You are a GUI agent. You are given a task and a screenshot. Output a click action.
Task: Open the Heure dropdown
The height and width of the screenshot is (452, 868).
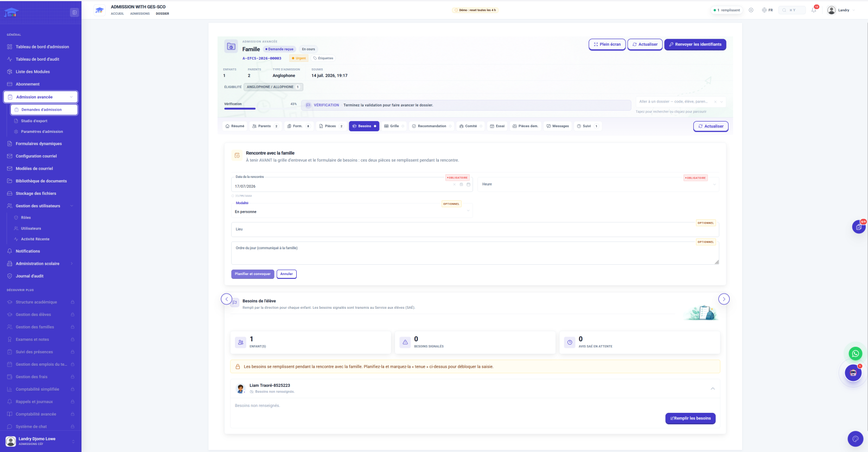pyautogui.click(x=598, y=184)
